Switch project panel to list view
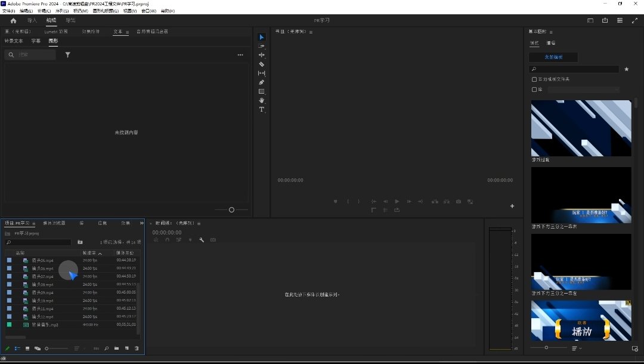The width and height of the screenshot is (644, 364). [x=17, y=348]
